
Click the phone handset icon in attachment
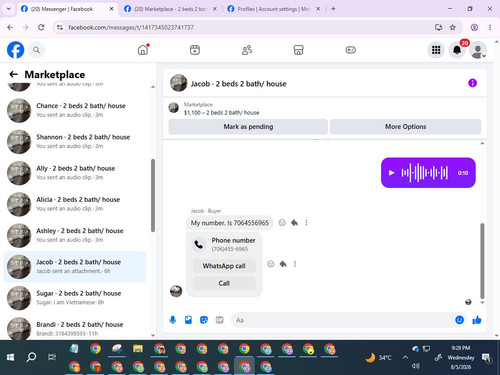point(199,244)
